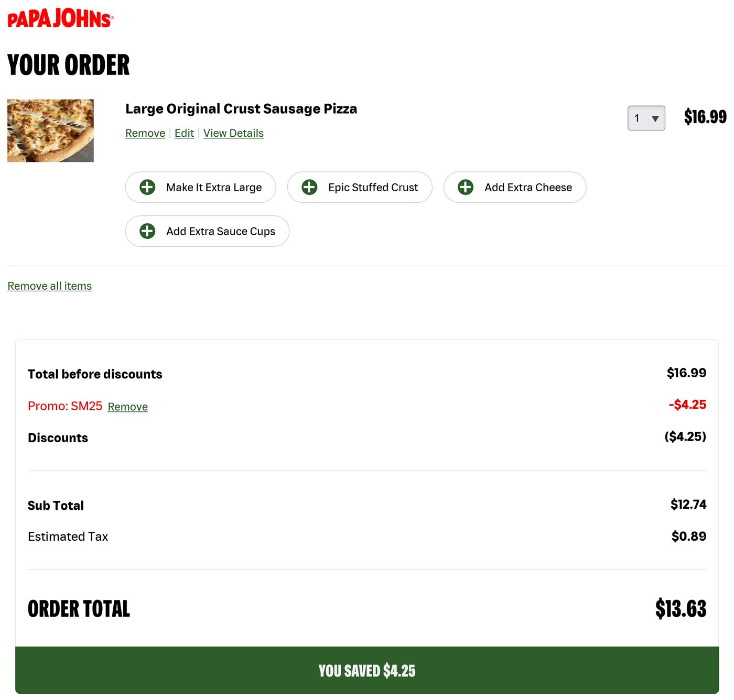Remove the SM25 promo code
The height and width of the screenshot is (700, 734).
click(x=127, y=407)
